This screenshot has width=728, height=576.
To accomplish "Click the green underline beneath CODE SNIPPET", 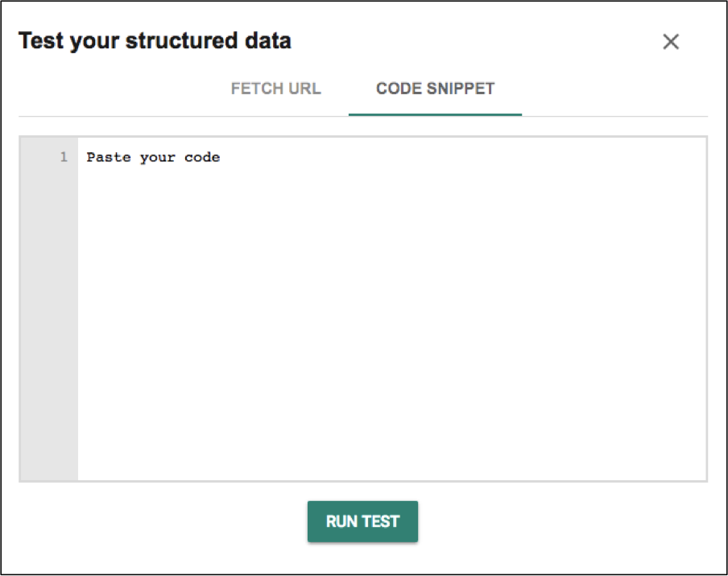I will tap(435, 114).
